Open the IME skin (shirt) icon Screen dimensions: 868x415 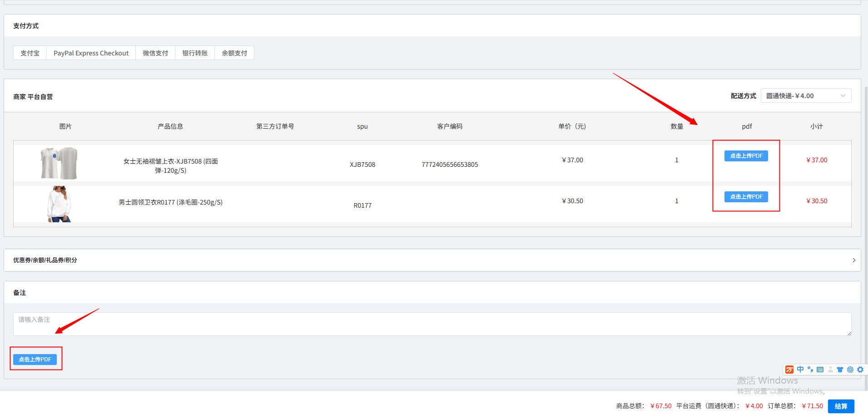pos(840,370)
